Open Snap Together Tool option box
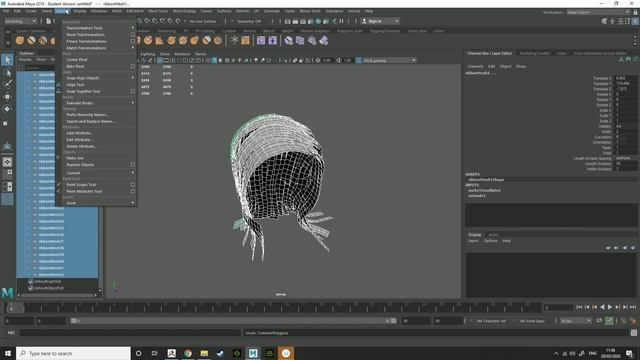 point(133,91)
